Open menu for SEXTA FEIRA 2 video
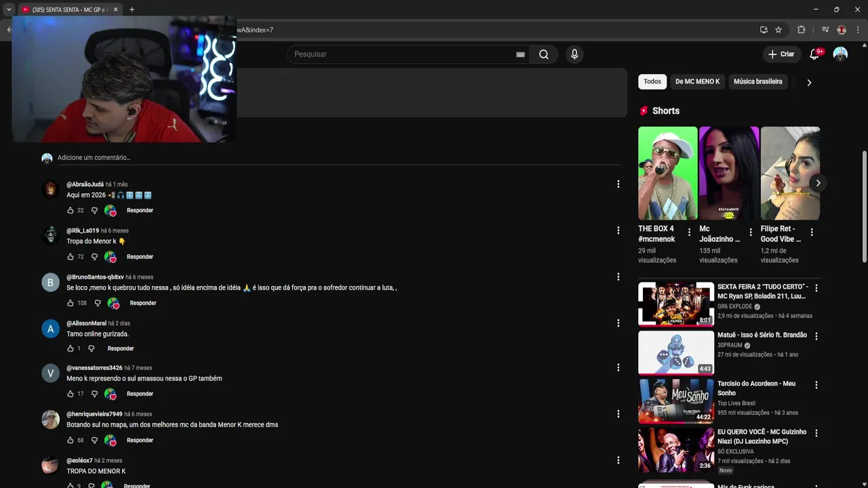 click(x=816, y=288)
